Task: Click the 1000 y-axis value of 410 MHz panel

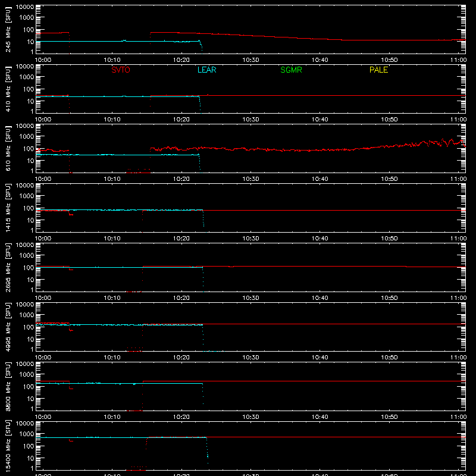Action: point(27,77)
